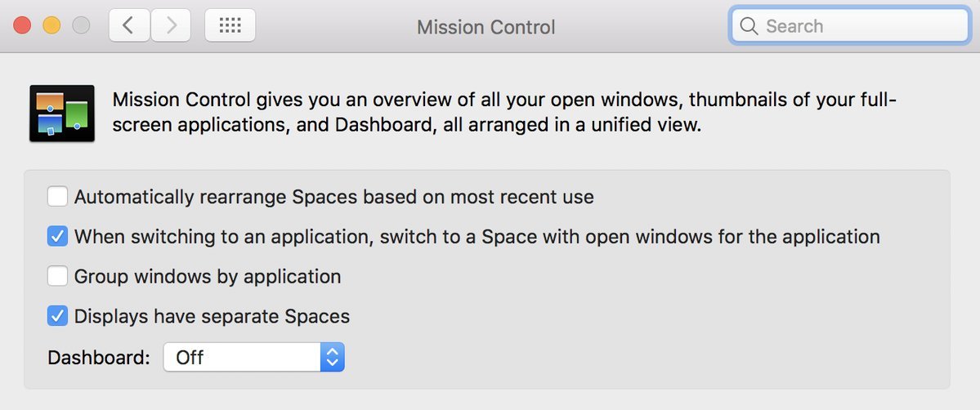This screenshot has height=410, width=980.
Task: Click the magnifying glass search icon
Action: pyautogui.click(x=749, y=26)
